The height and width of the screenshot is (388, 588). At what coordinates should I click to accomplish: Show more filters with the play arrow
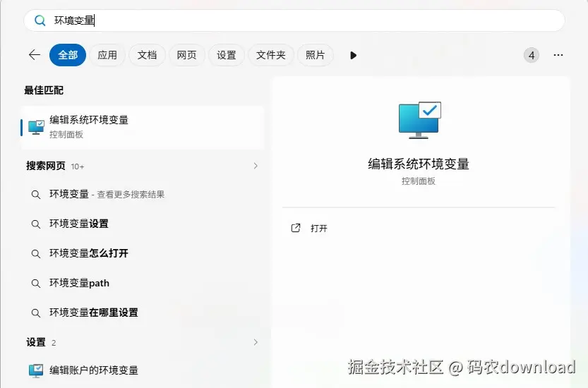tap(353, 56)
